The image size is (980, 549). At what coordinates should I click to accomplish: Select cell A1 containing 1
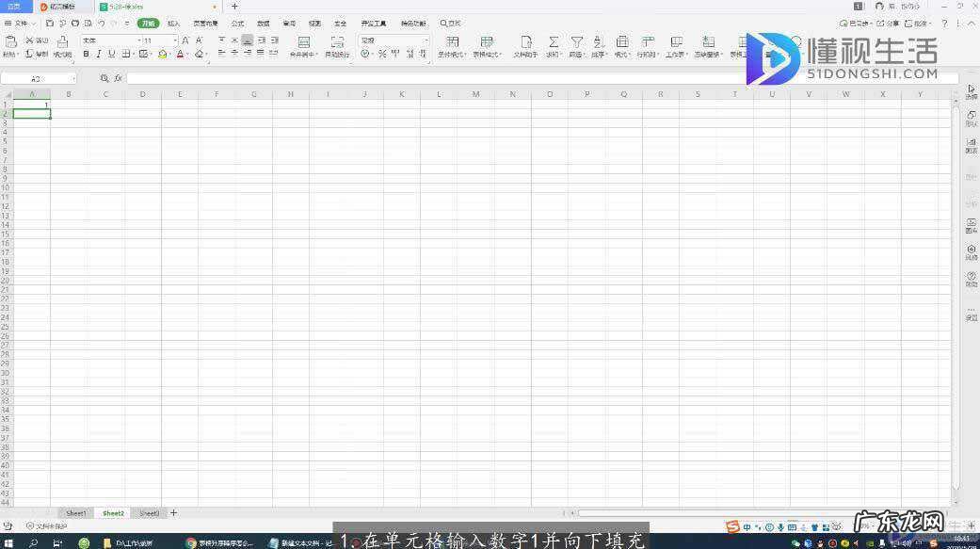click(32, 105)
